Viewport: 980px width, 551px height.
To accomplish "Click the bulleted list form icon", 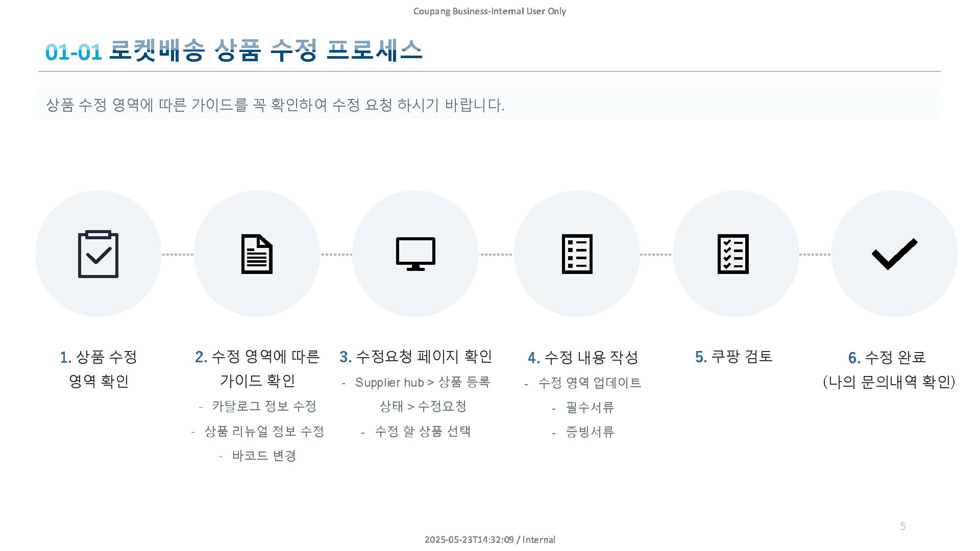I will click(577, 254).
